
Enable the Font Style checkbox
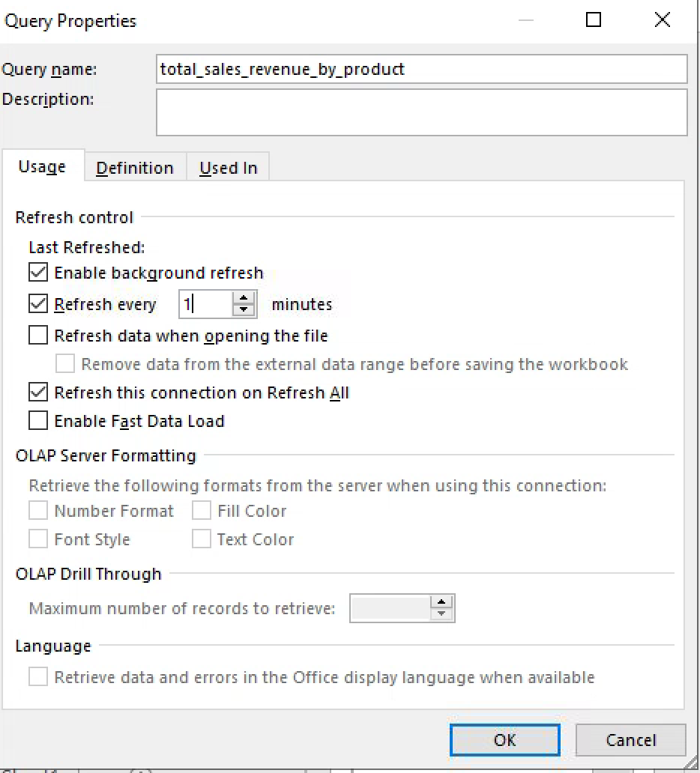(x=37, y=539)
